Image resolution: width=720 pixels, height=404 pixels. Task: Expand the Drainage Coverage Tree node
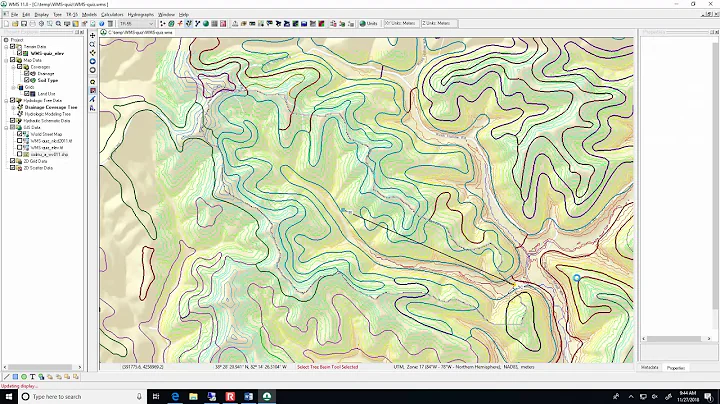point(13,107)
